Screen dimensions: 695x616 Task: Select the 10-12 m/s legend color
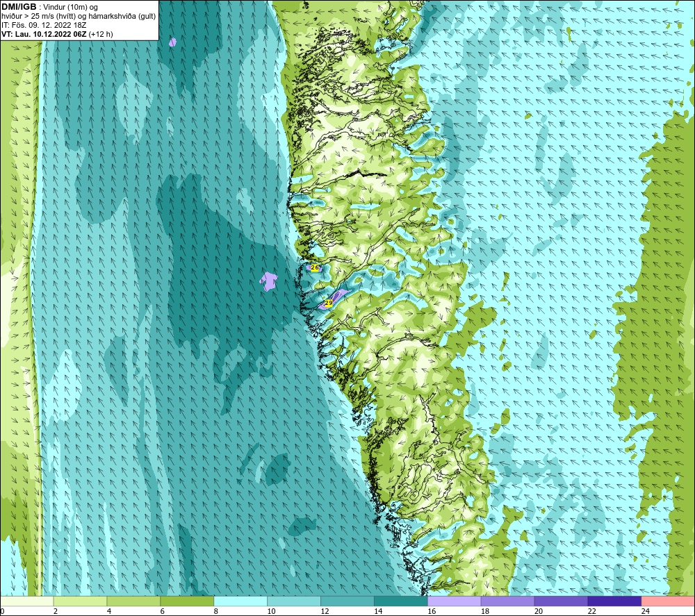tap(294, 601)
